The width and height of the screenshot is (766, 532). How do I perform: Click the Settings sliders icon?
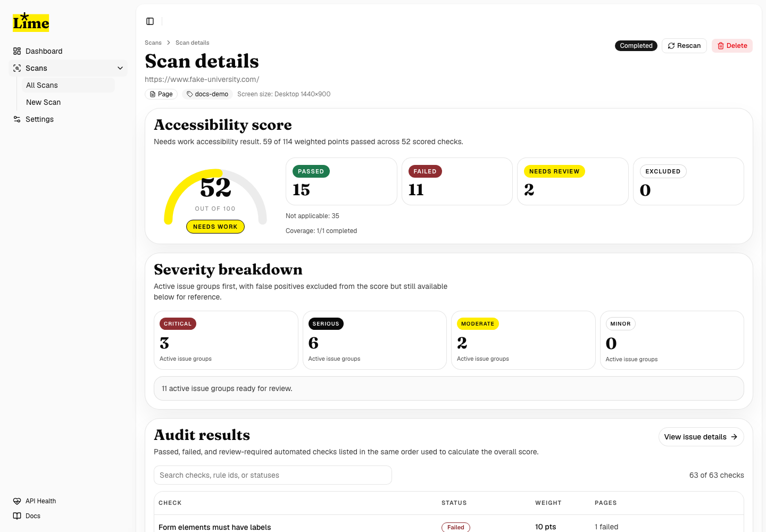click(x=17, y=119)
